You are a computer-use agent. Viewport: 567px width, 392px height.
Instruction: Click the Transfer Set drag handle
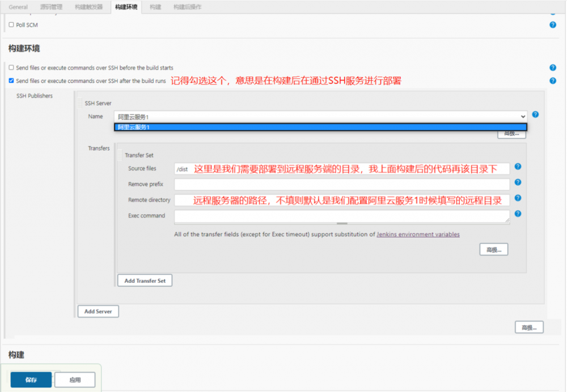[x=120, y=155]
